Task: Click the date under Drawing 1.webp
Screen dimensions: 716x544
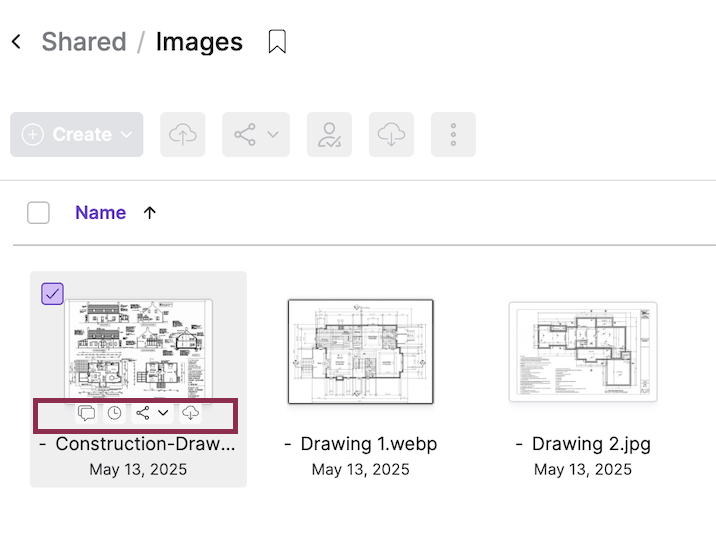Action: coord(361,470)
